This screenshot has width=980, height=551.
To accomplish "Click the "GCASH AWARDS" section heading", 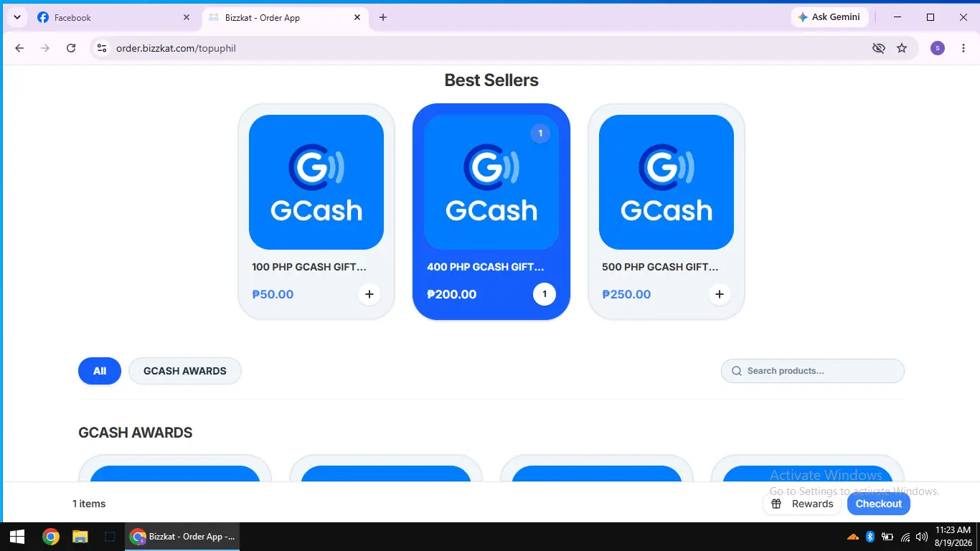I will point(136,433).
